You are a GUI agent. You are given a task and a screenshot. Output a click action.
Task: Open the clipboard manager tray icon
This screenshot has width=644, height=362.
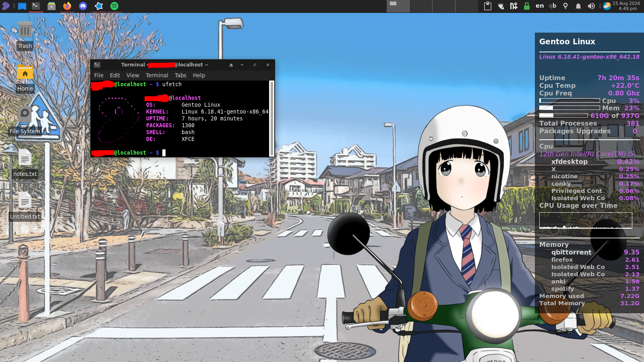488,6
